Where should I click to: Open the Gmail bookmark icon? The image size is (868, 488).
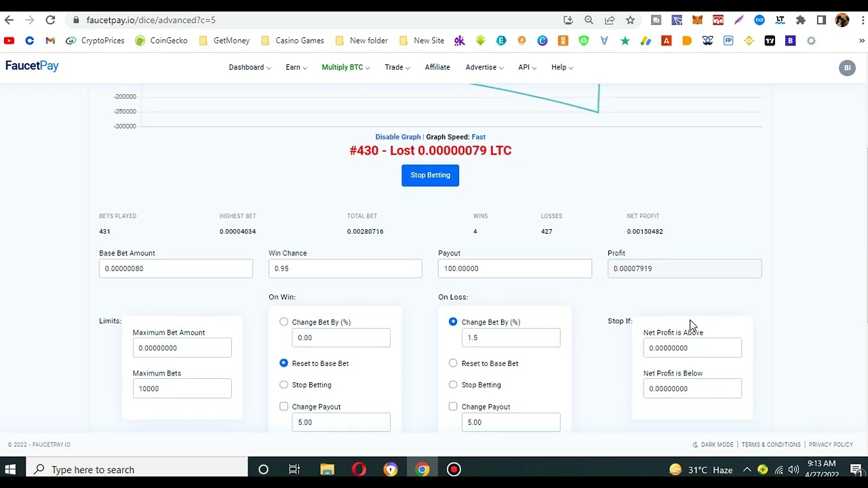click(x=50, y=41)
